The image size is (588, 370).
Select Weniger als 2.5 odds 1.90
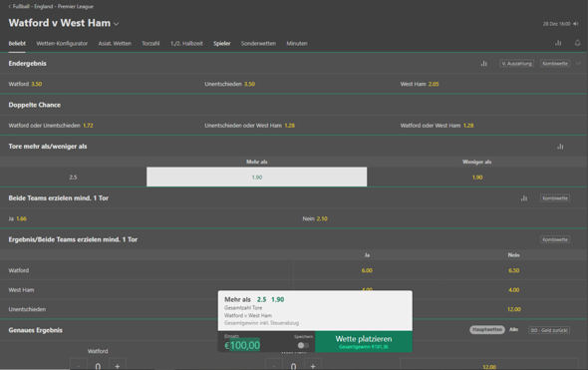(477, 177)
